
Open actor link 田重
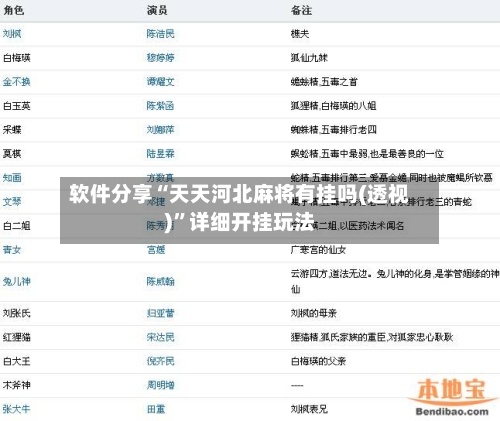(156, 409)
